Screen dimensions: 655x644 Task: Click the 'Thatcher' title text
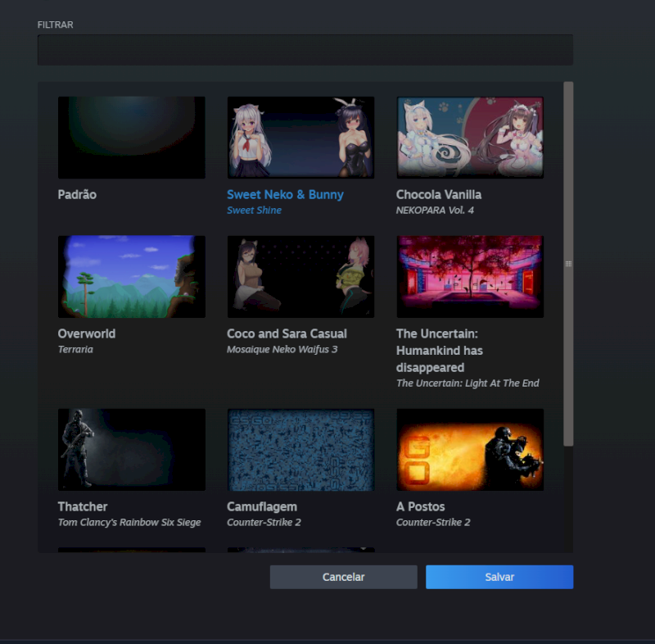coord(83,507)
